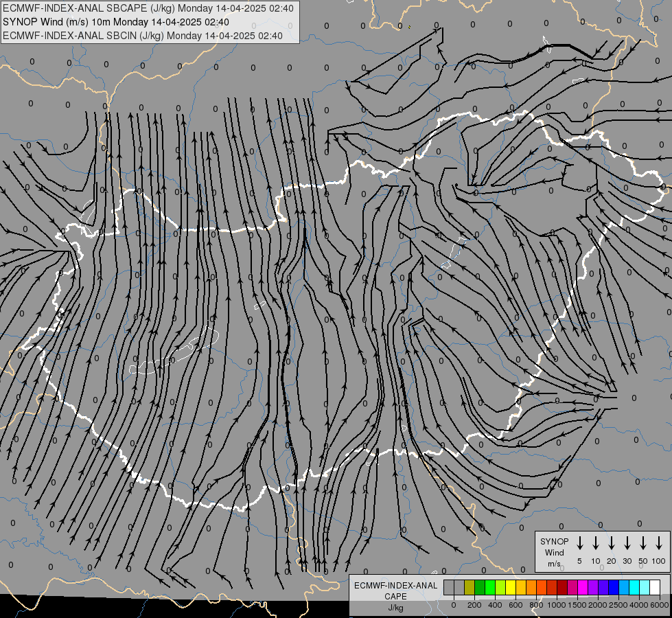Click the 100 m/s wind arrow in legend

tap(659, 543)
